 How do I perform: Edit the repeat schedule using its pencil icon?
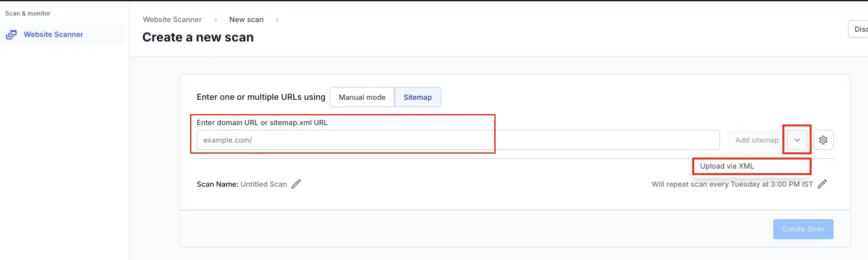coord(822,184)
